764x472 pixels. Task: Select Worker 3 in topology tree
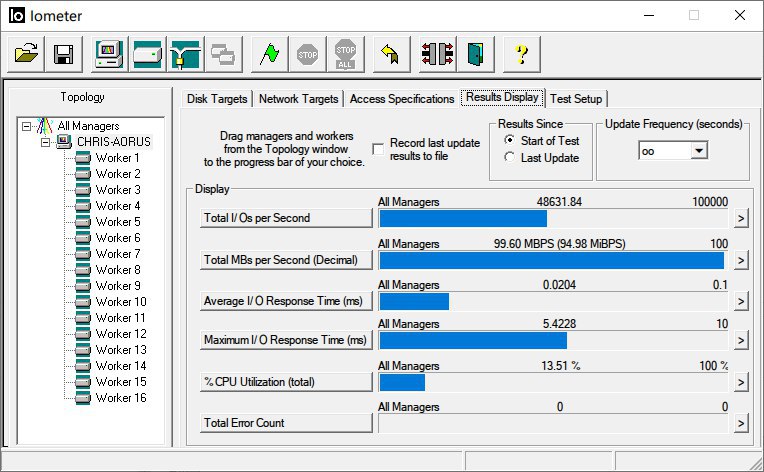(118, 190)
